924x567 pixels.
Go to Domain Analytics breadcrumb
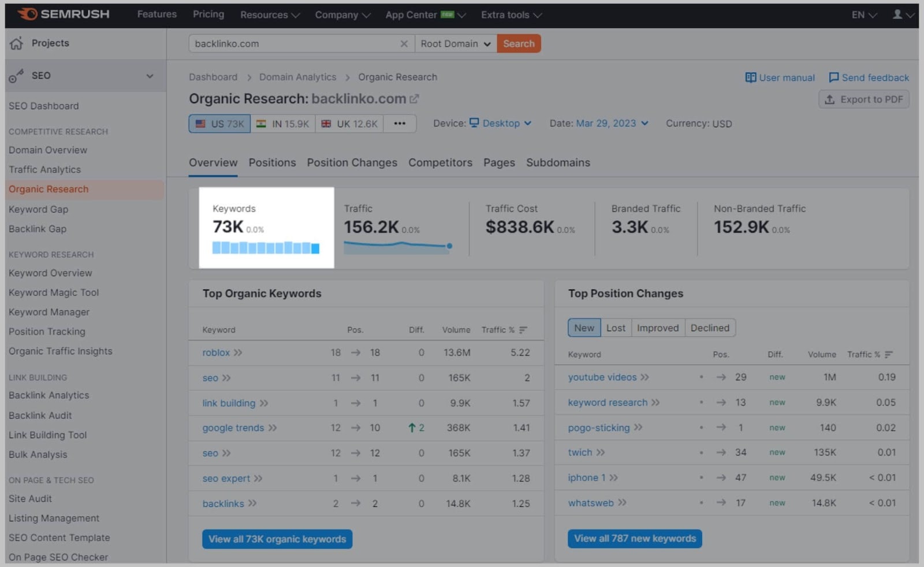click(297, 77)
